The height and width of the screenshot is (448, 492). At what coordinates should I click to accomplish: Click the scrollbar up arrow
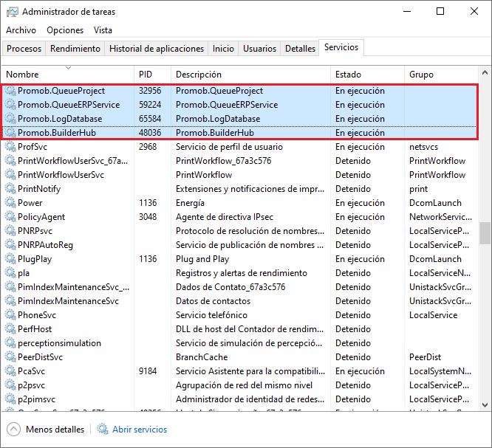pyautogui.click(x=485, y=73)
